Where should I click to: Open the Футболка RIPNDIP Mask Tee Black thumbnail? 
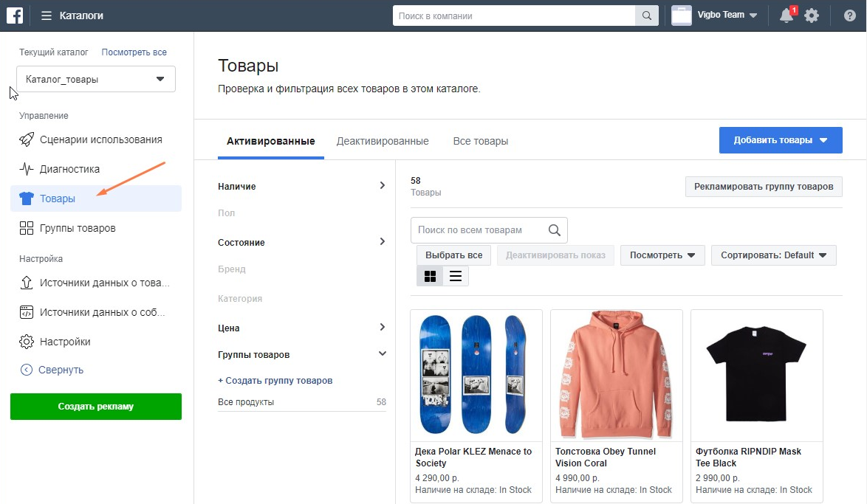pos(757,376)
